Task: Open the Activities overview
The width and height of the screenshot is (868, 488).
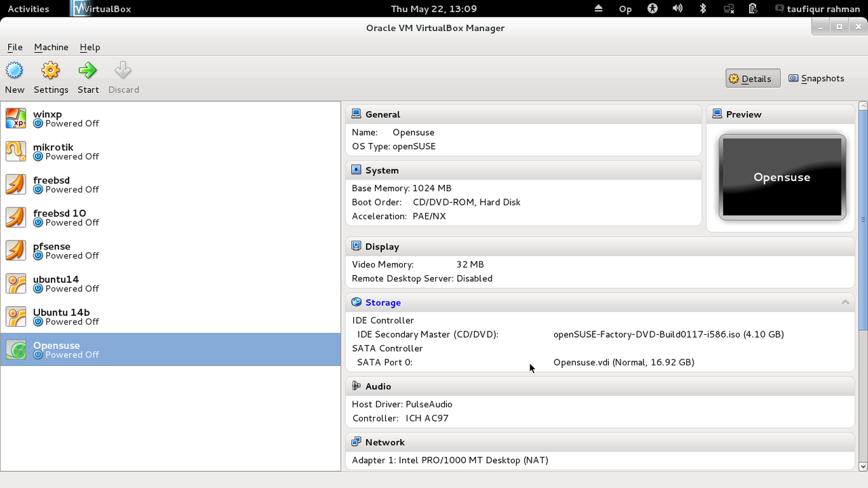Action: tap(28, 9)
